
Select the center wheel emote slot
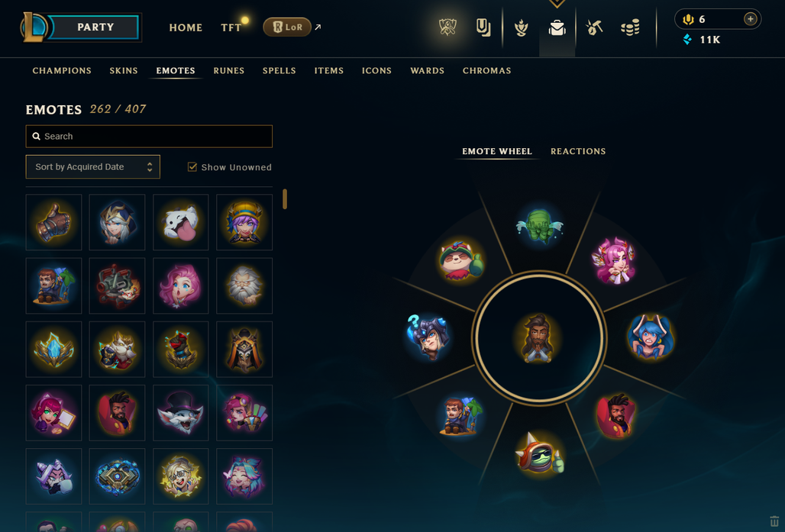pyautogui.click(x=538, y=338)
